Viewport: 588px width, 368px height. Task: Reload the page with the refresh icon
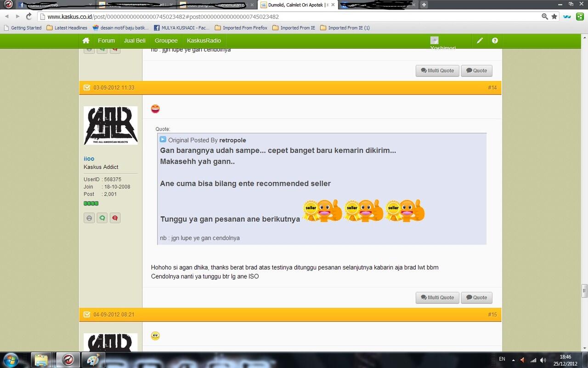pos(29,16)
